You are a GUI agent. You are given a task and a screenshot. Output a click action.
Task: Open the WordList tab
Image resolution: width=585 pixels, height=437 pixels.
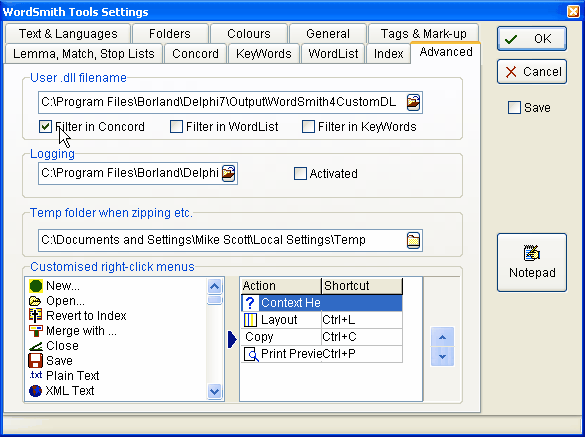333,54
